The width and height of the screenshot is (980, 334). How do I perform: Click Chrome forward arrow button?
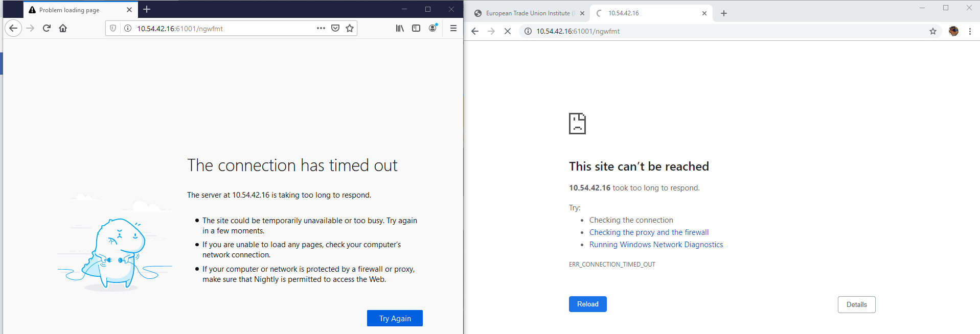(491, 31)
